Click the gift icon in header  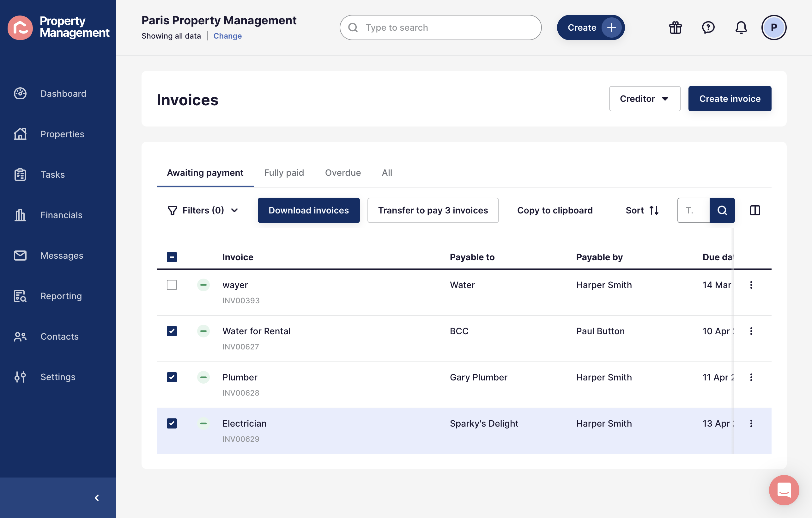[676, 28]
